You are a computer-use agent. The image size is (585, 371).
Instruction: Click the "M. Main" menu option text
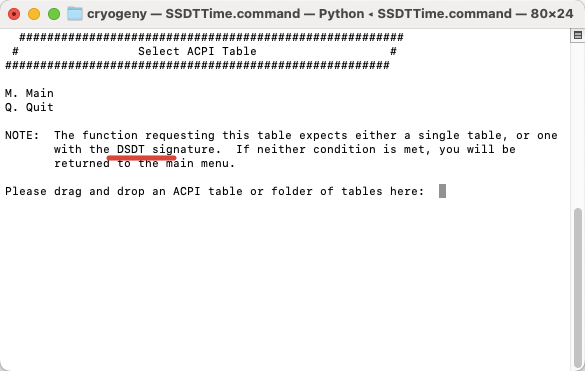pyautogui.click(x=29, y=93)
